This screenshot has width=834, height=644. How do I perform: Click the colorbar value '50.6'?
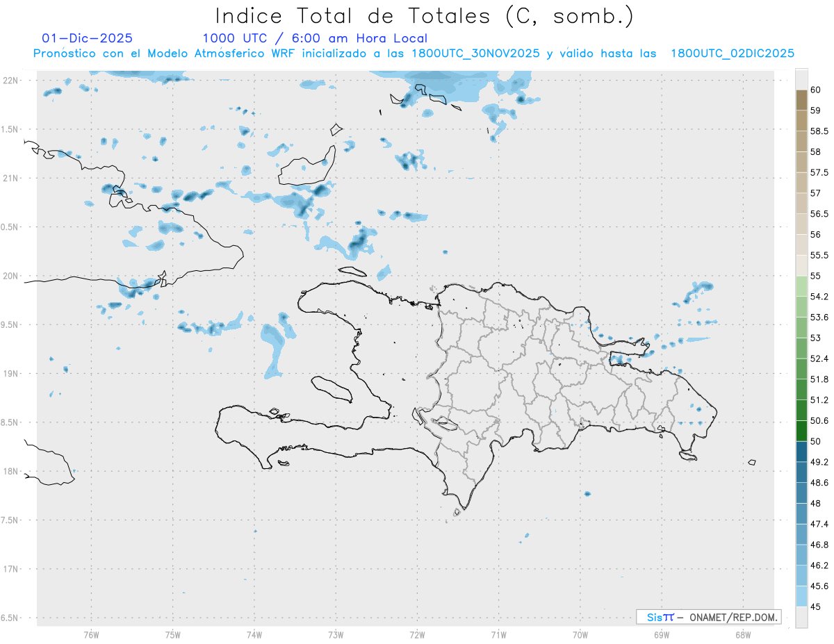tap(819, 420)
